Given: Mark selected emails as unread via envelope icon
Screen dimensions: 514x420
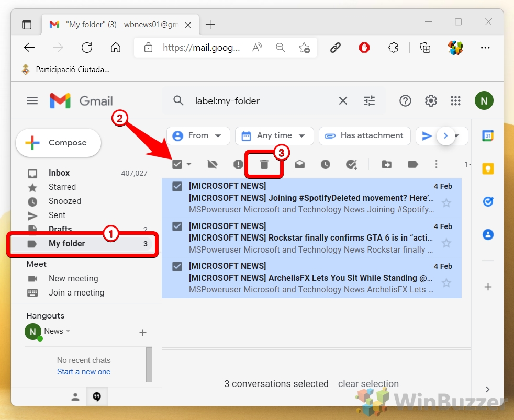Looking at the screenshot, I should click(x=299, y=164).
